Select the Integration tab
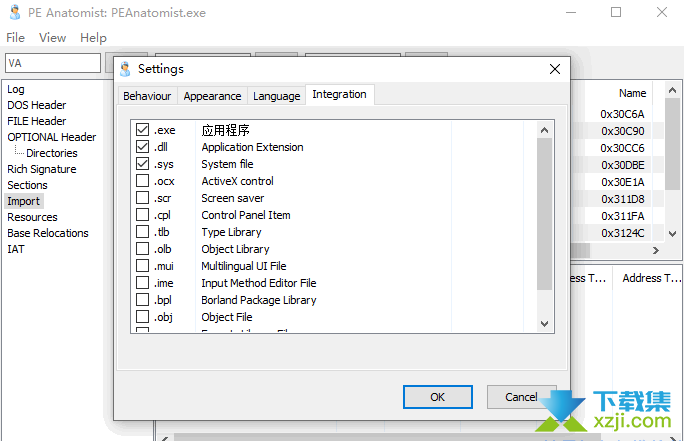This screenshot has width=684, height=441. (x=339, y=94)
